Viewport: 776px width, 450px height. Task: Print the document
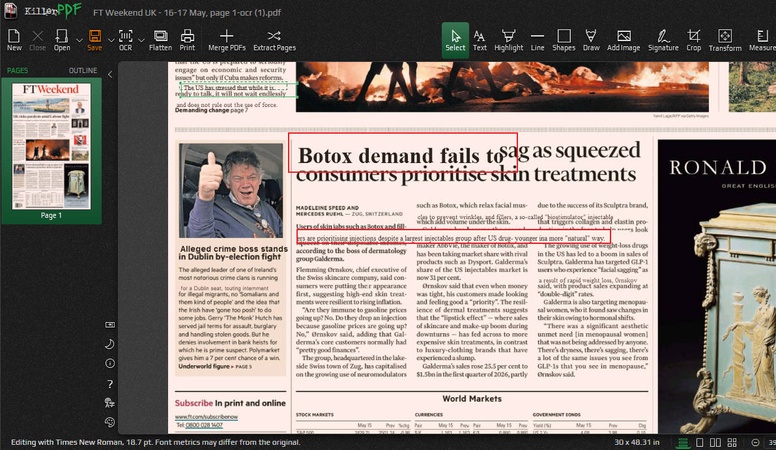click(187, 40)
